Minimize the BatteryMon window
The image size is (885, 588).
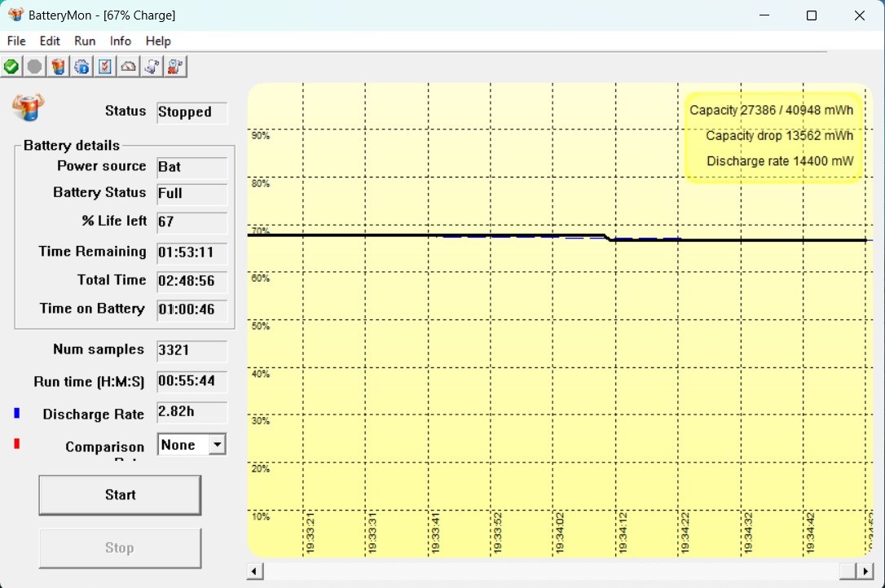[764, 15]
